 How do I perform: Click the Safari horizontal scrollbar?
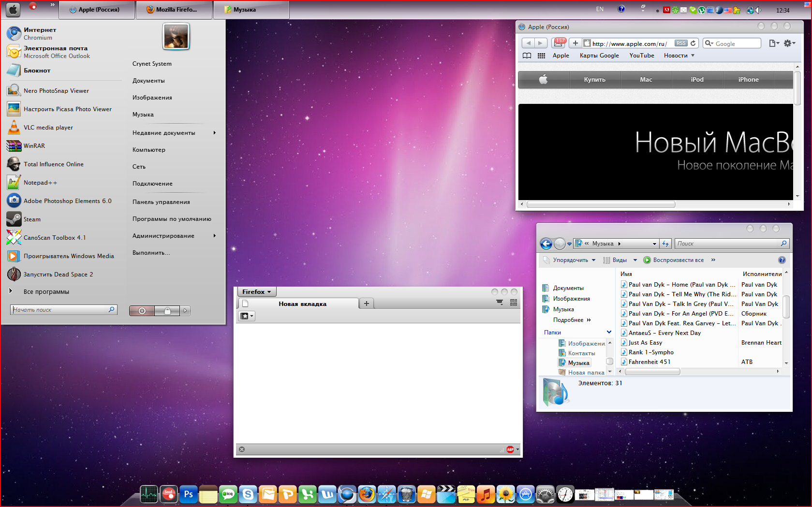click(x=601, y=204)
